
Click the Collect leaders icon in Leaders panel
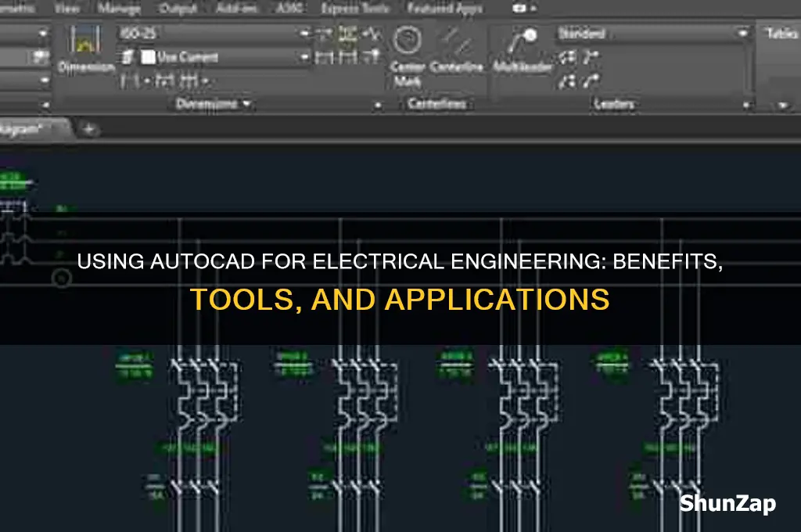(x=591, y=81)
